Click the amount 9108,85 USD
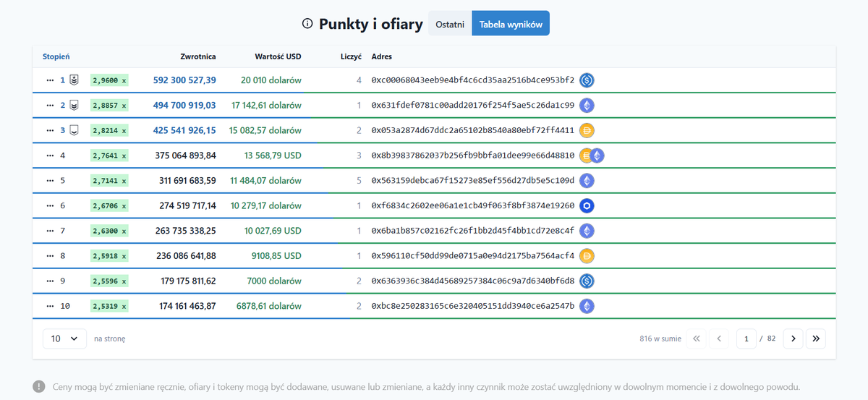Image resolution: width=868 pixels, height=400 pixels. coord(276,256)
